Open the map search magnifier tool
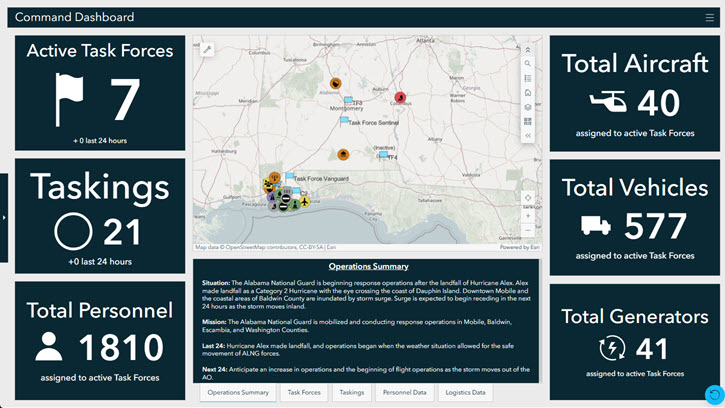The height and width of the screenshot is (408, 725). click(x=528, y=64)
